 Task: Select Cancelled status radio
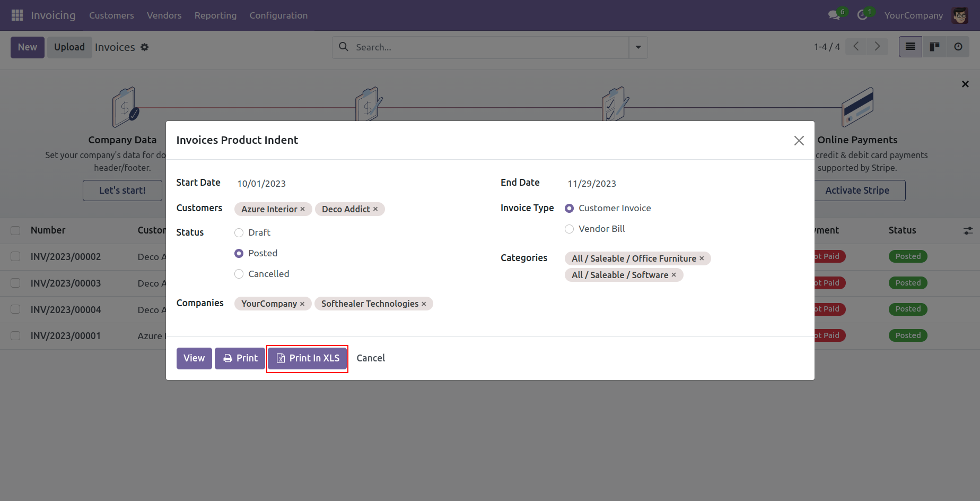click(x=239, y=274)
